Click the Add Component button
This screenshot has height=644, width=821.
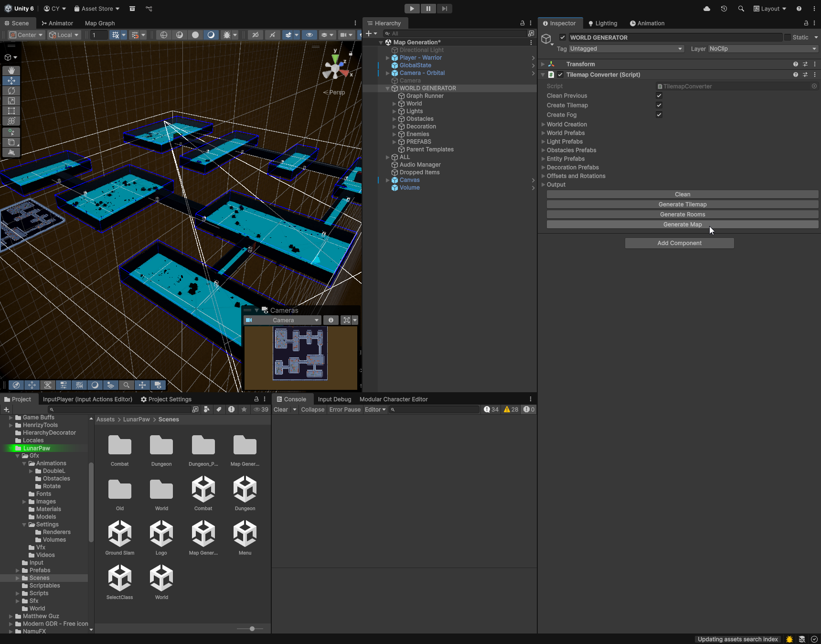(679, 243)
